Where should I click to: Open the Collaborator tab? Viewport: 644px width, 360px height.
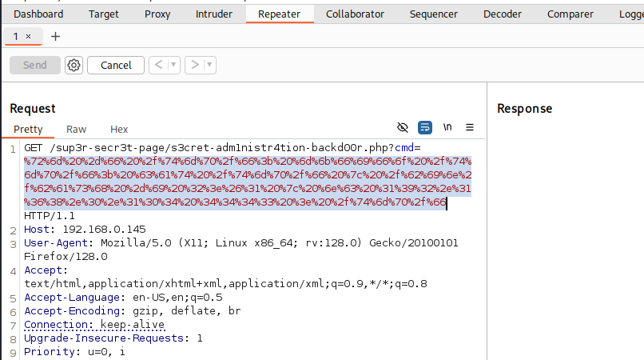356,14
